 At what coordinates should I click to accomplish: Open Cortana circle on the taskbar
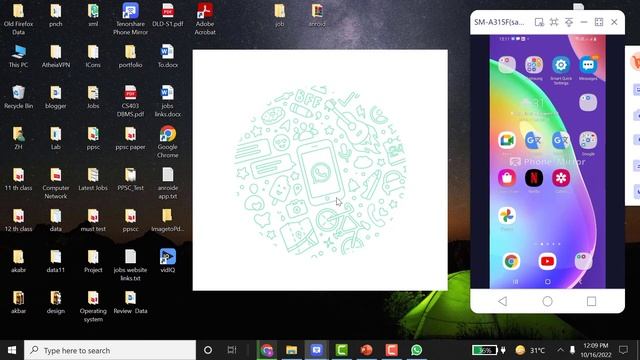[208, 350]
